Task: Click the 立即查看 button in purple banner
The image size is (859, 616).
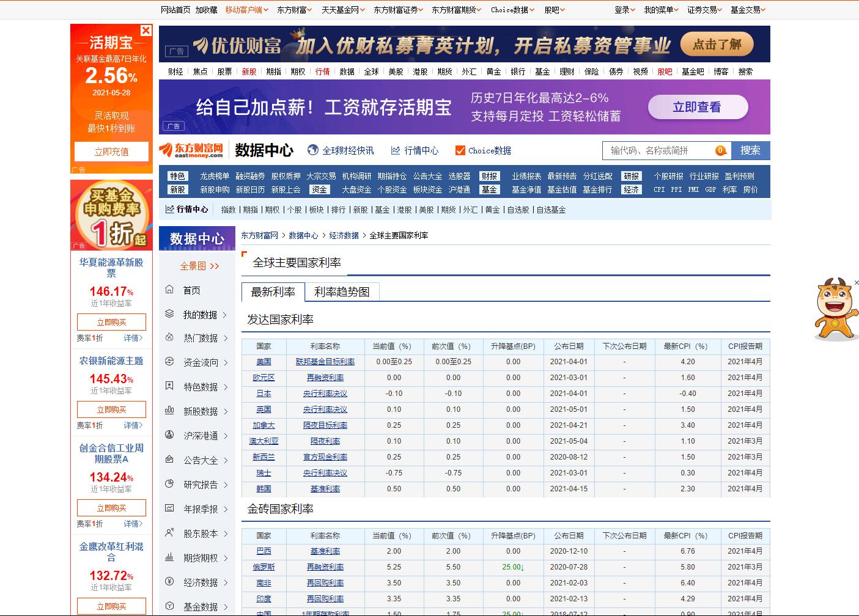Action: 697,108
